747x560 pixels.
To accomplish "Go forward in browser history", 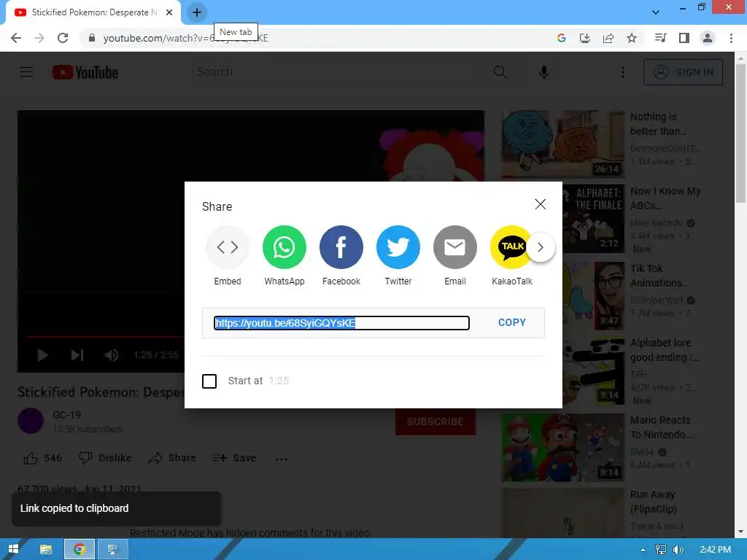I will [39, 38].
